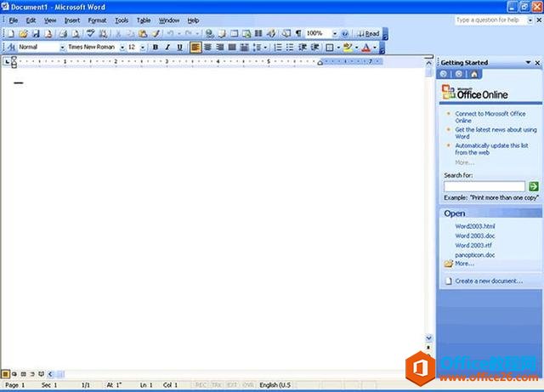Open Microsoft Word Help question mark icon
This screenshot has width=544, height=392.
click(x=344, y=34)
